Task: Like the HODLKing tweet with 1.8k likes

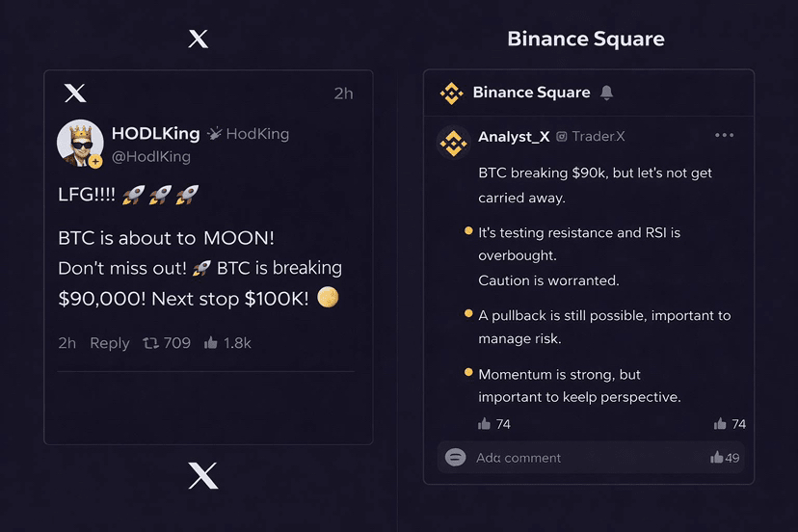Action: (x=211, y=343)
